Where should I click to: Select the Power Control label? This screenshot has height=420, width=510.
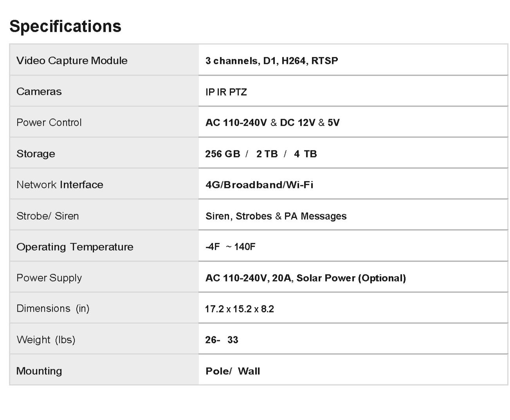pyautogui.click(x=49, y=123)
